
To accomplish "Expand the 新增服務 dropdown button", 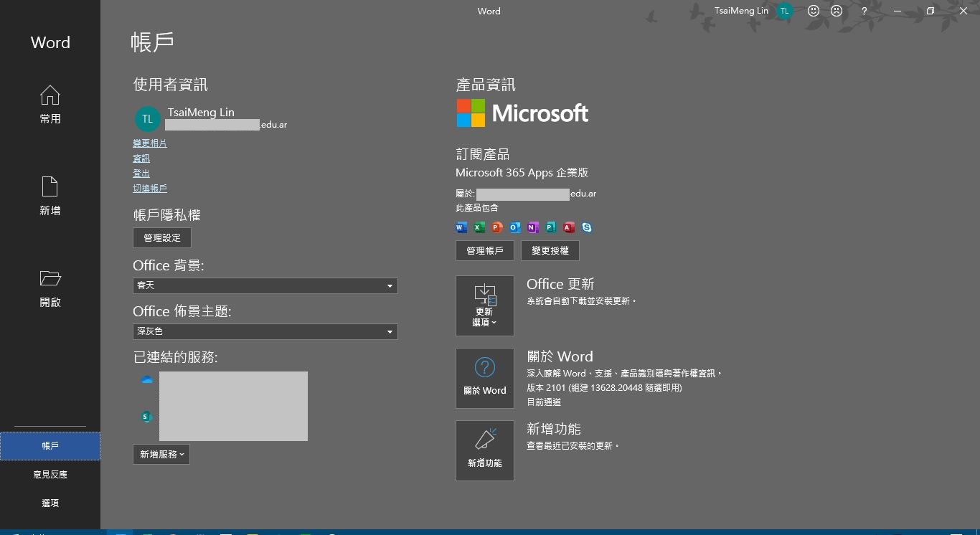I will (x=161, y=455).
